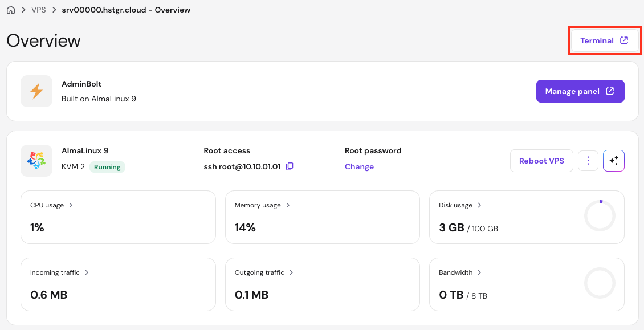The width and height of the screenshot is (644, 330).
Task: Expand Bandwidth details chevron
Action: [x=479, y=272]
